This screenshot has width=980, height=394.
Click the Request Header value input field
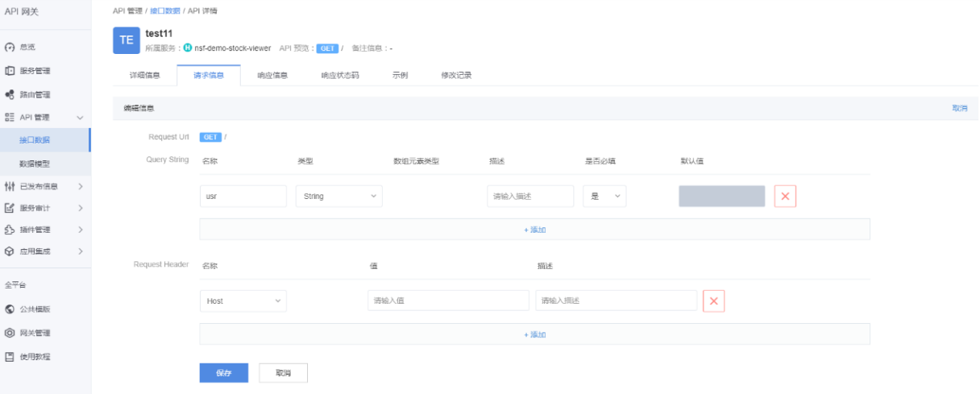click(448, 301)
